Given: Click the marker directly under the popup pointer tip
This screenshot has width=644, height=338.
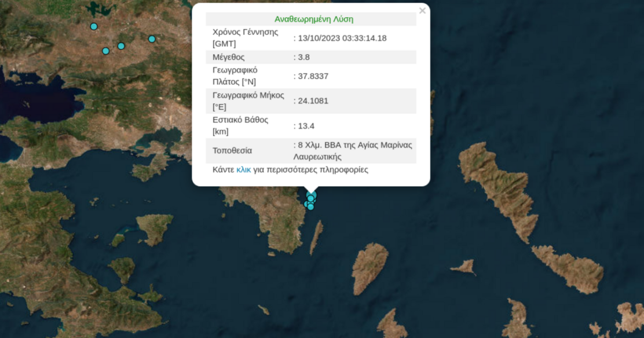Looking at the screenshot, I should tap(312, 194).
